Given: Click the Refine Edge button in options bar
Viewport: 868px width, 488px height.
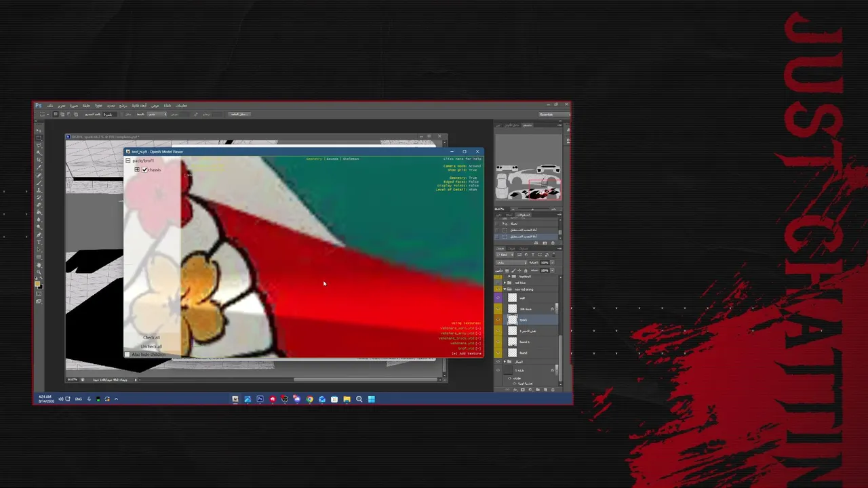Looking at the screenshot, I should (238, 114).
